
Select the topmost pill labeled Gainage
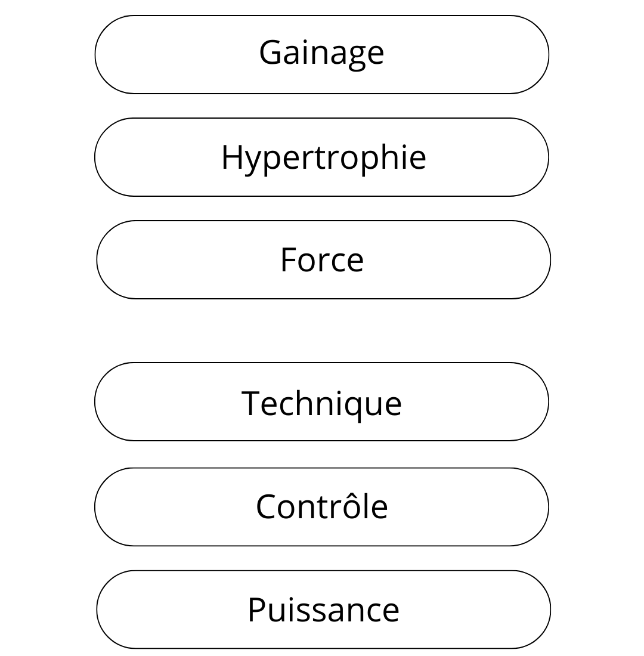pos(321,54)
